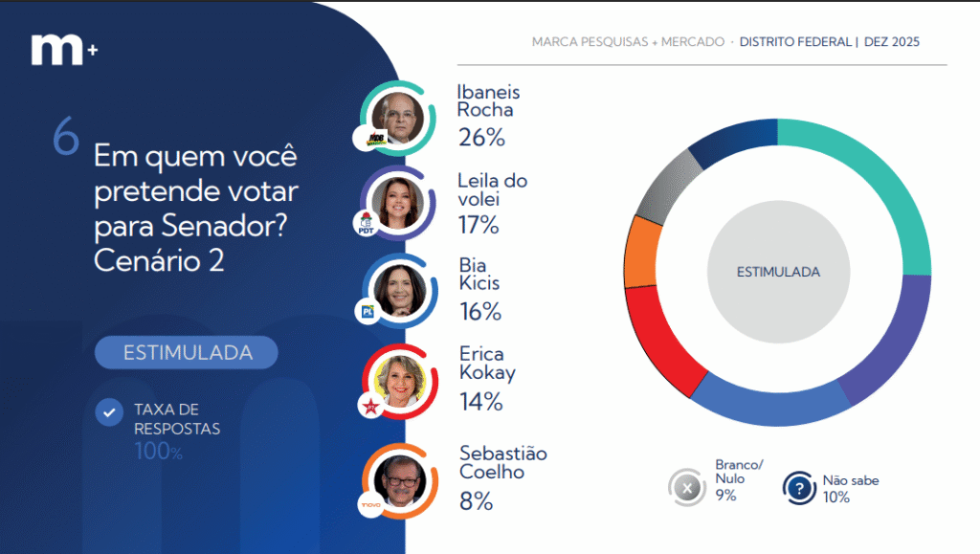Select Sebastião Coelho's portrait
980x554 pixels.
400,478
